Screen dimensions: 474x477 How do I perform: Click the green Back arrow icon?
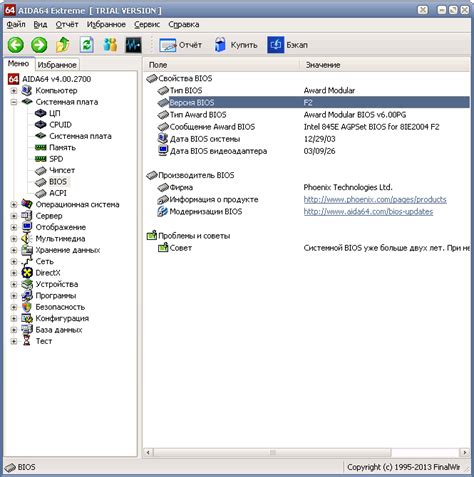pyautogui.click(x=16, y=45)
